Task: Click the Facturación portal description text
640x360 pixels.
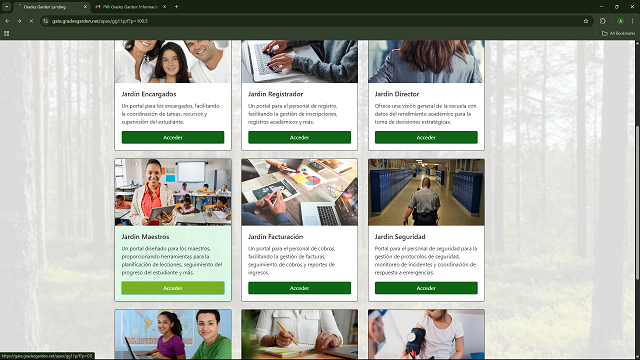Action: pyautogui.click(x=292, y=260)
